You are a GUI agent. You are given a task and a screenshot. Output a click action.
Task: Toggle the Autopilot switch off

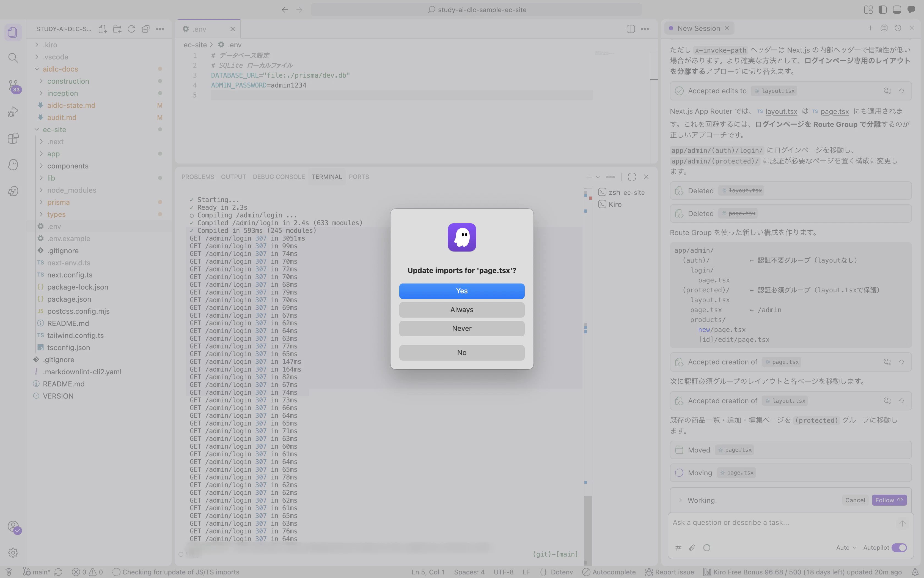tap(899, 547)
